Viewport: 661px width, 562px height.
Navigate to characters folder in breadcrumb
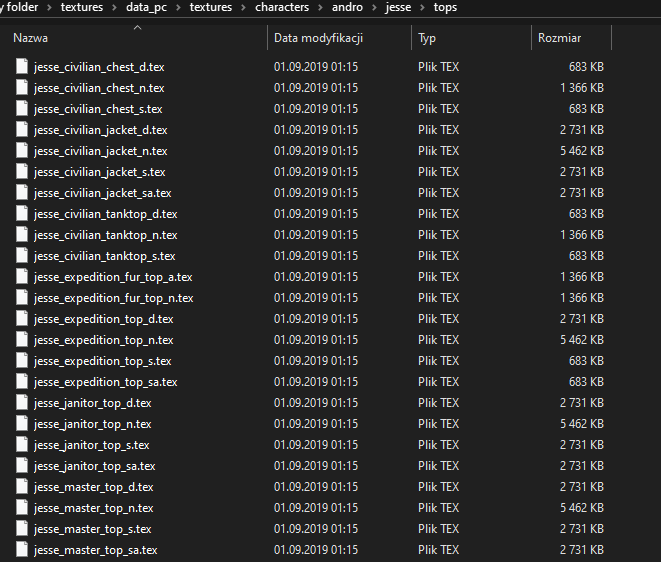(x=282, y=7)
